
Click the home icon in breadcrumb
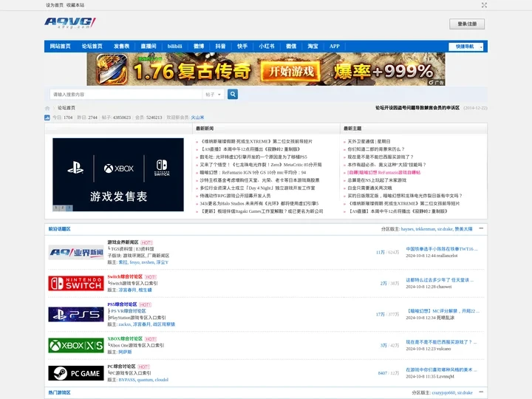47,108
